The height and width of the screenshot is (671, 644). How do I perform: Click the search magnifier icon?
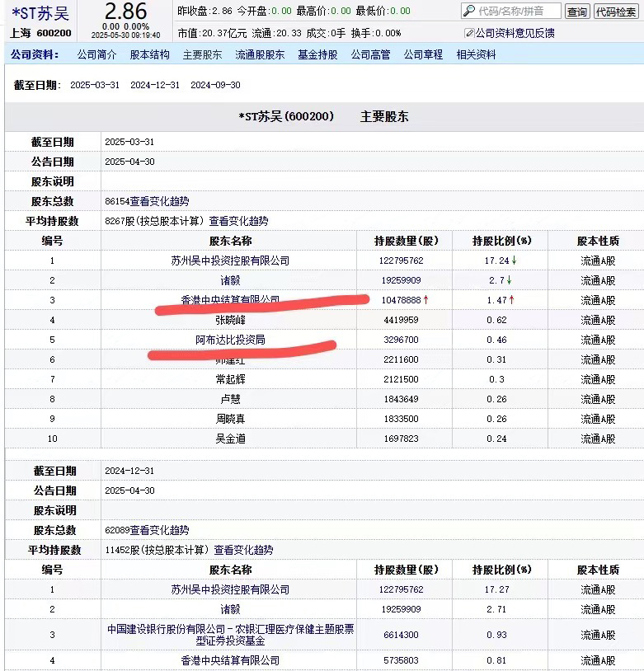coord(469,11)
